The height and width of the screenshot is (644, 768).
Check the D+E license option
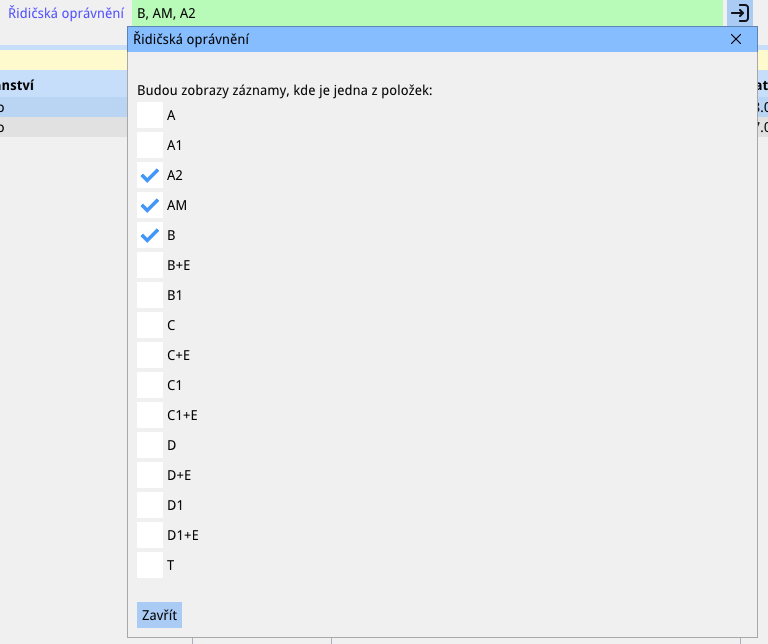click(x=150, y=475)
